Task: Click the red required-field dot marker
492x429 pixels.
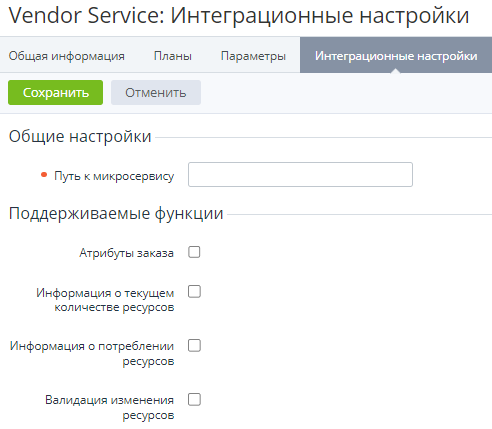Action: 44,174
